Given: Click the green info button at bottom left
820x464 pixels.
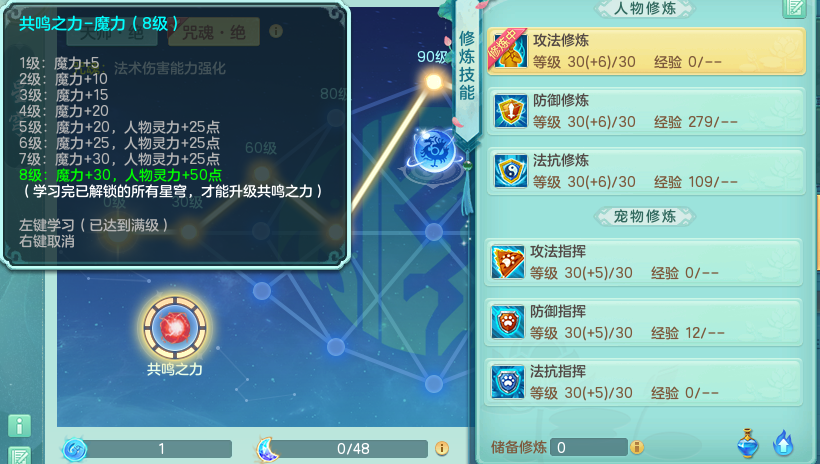Looking at the screenshot, I should [x=19, y=426].
